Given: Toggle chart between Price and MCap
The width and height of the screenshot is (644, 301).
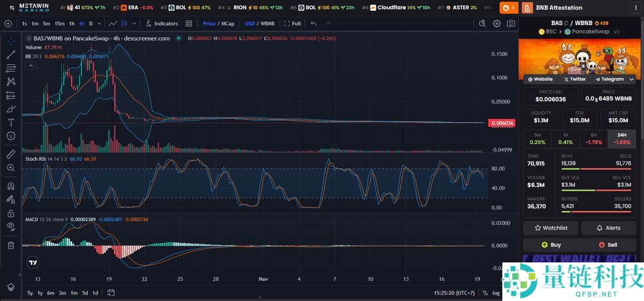Looking at the screenshot, I should 218,23.
